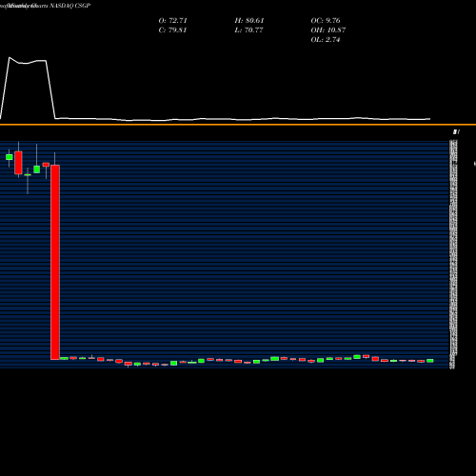The height and width of the screenshot is (476, 476).
Task: Click the low value 'L: 70.77'
Action: pos(248,30)
